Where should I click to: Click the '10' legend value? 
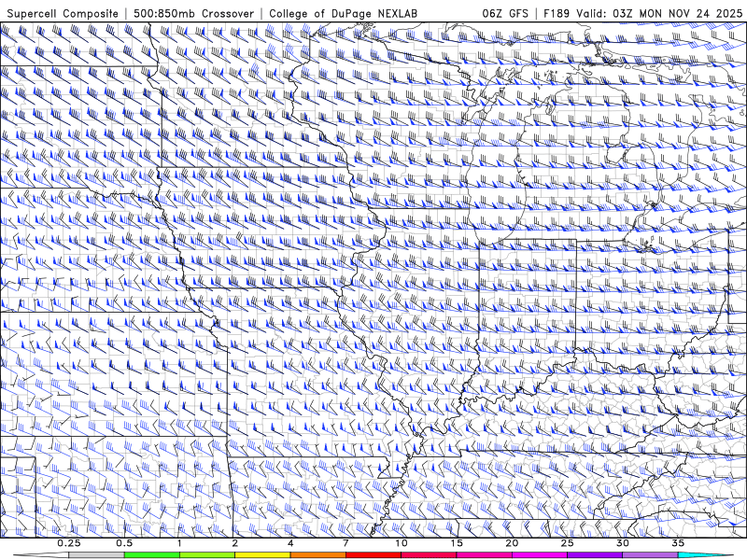point(402,543)
